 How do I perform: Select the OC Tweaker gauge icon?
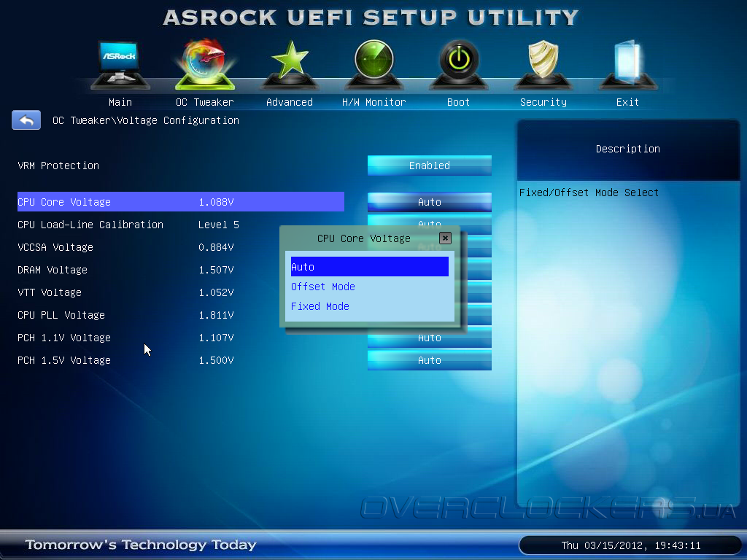coord(205,64)
